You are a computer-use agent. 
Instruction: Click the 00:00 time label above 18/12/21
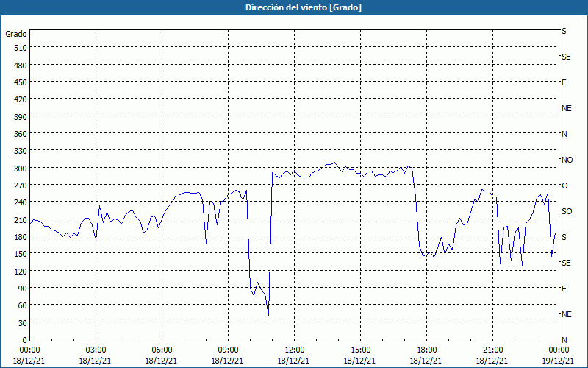[x=29, y=350]
